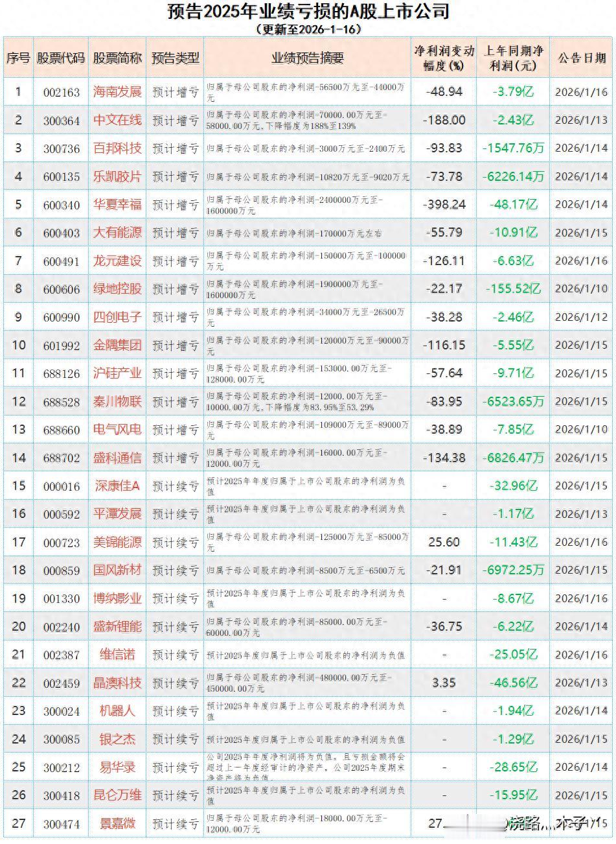
Task: Select stock name 平潭发展
Action: [117, 513]
